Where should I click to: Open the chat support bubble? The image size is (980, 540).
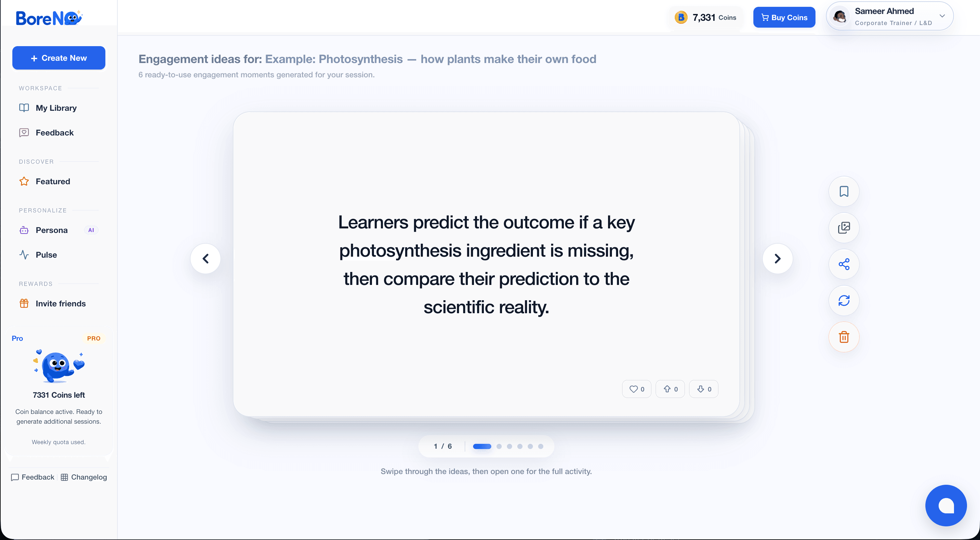click(946, 505)
